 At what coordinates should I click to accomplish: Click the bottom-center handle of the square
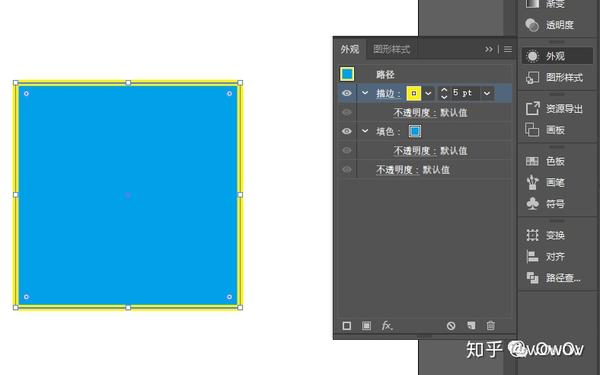pyautogui.click(x=128, y=307)
